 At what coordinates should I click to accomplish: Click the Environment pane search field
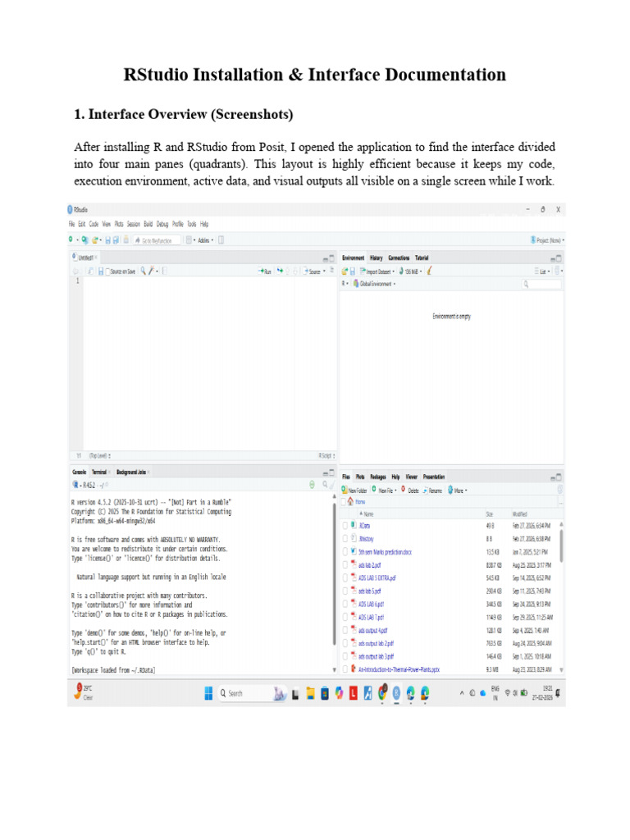click(541, 284)
